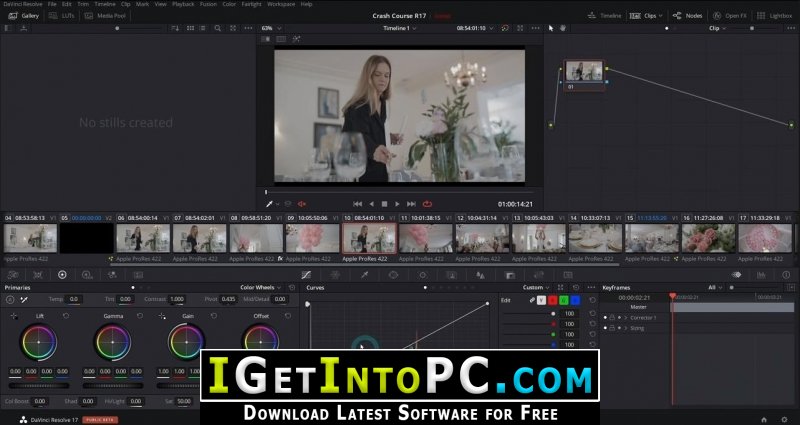Open the Clips button dropdown arrow
This screenshot has width=800, height=425.
click(x=660, y=16)
